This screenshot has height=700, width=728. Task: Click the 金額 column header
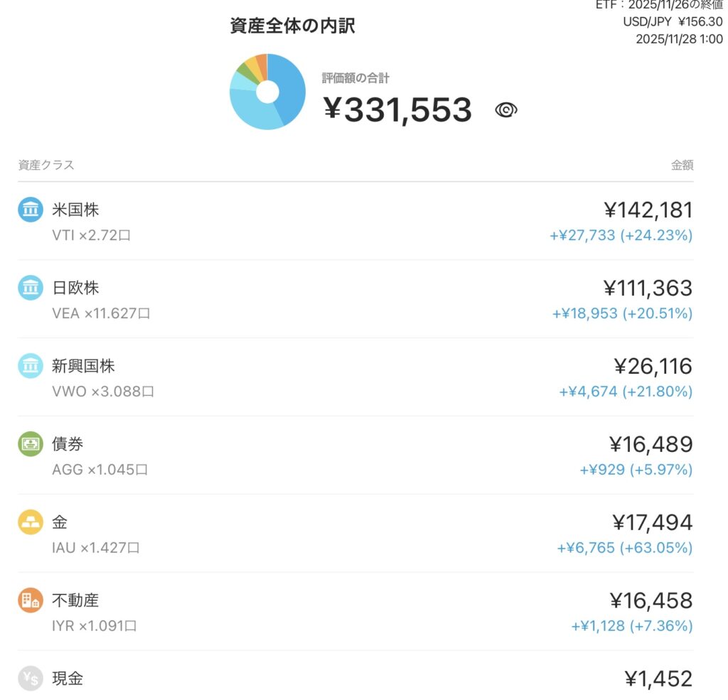(x=682, y=166)
